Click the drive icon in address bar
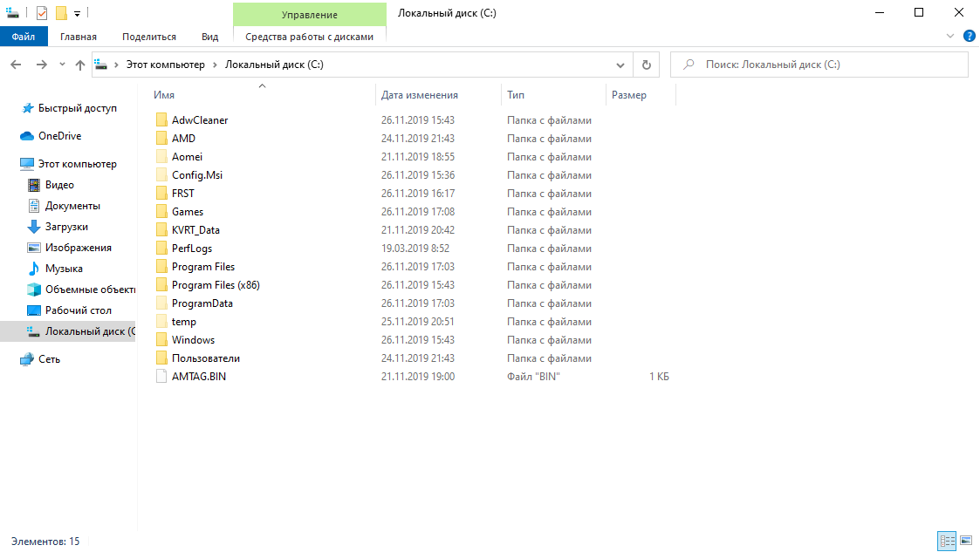980x552 pixels. [100, 65]
